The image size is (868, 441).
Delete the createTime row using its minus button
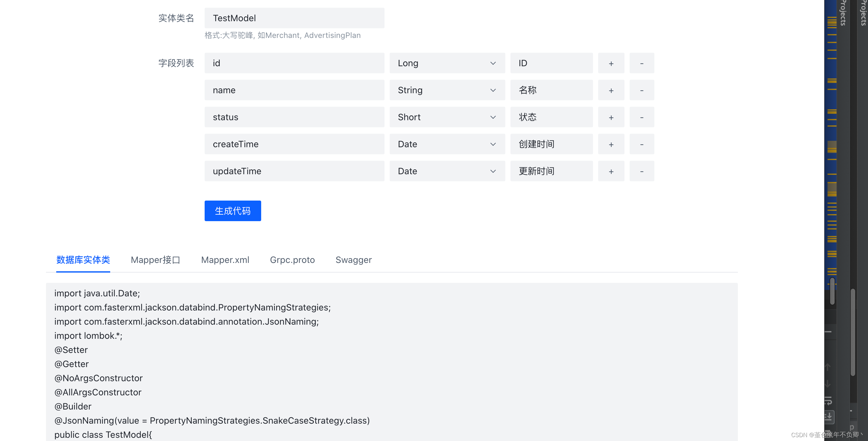tap(642, 144)
